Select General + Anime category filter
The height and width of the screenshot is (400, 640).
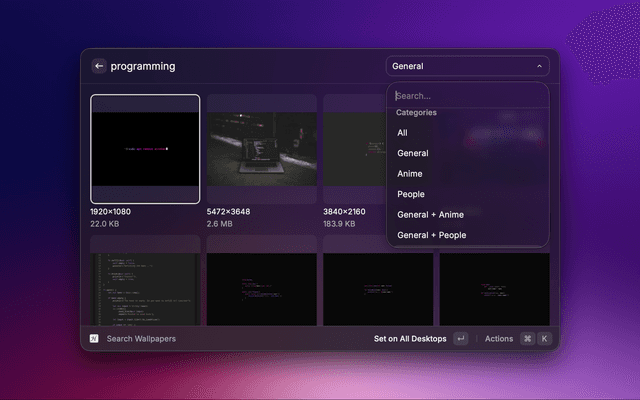point(430,214)
